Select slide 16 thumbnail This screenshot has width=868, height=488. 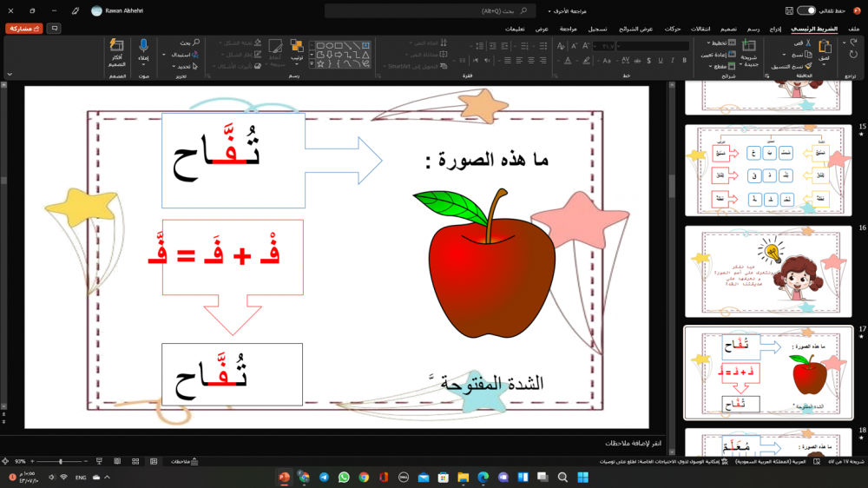[768, 271]
